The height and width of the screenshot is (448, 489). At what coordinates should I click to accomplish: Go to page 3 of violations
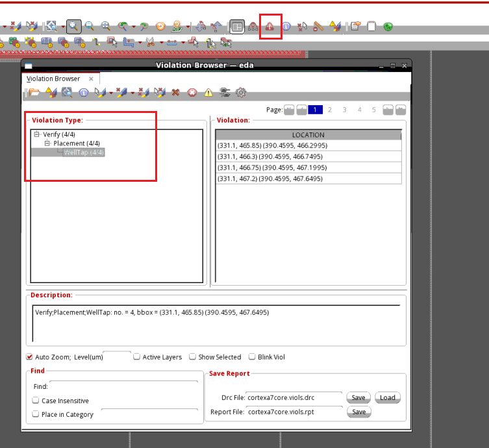click(x=344, y=110)
